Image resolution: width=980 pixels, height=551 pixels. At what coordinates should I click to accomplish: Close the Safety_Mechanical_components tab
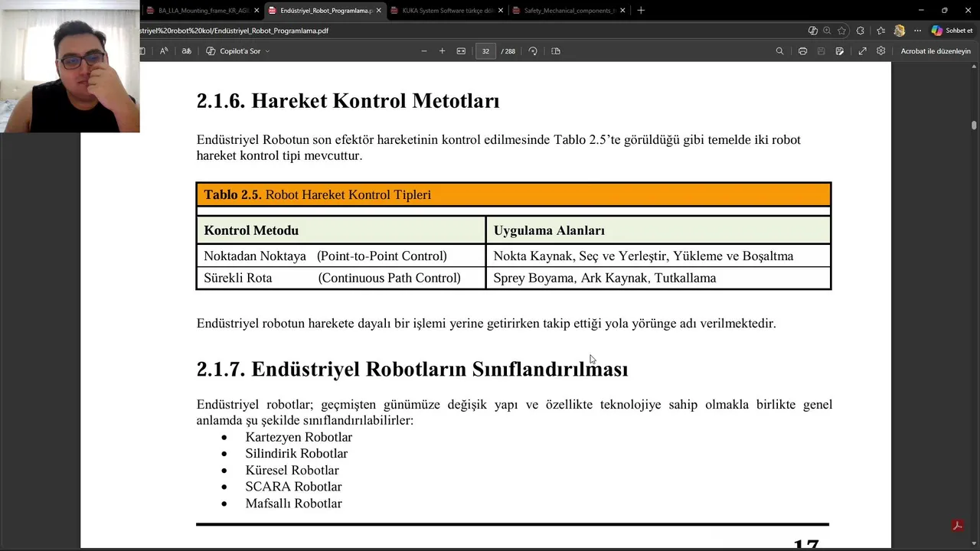(x=622, y=11)
